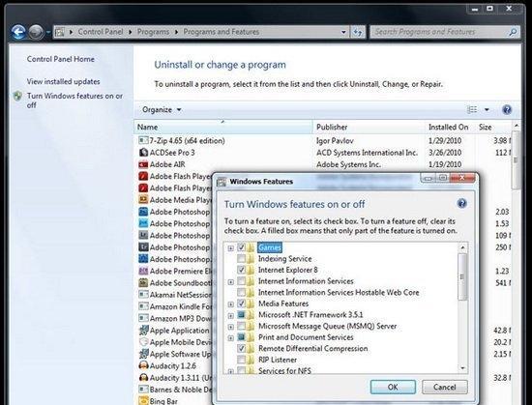Viewport: 532px width, 405px height.
Task: Open View installed updates link
Action: click(x=64, y=81)
